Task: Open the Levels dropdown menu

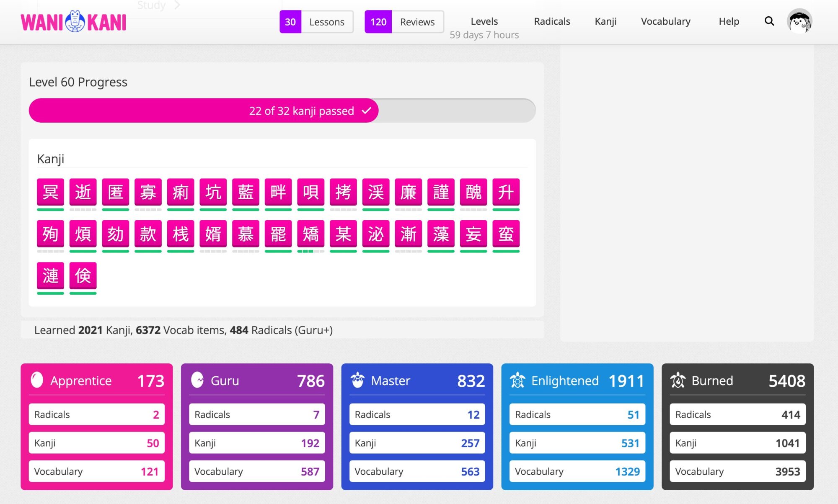Action: (484, 21)
